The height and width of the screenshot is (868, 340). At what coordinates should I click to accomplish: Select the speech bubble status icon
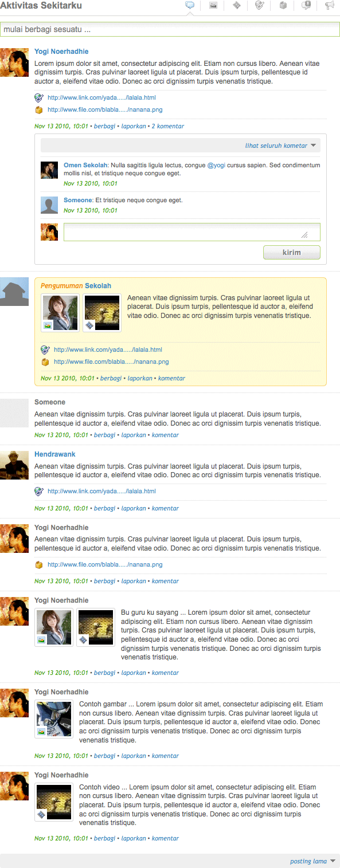[190, 6]
